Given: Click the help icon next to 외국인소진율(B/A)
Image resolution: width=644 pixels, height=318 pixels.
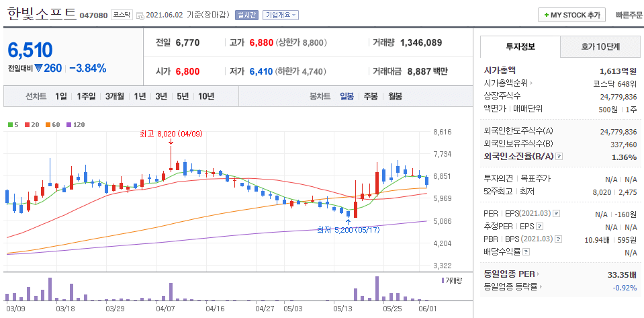Looking at the screenshot, I should 559,157.
